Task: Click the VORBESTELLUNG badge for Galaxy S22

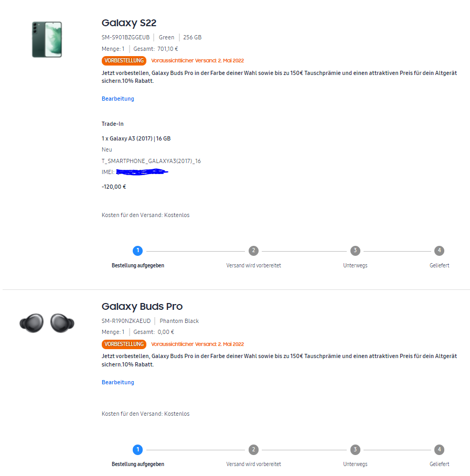Action: [x=124, y=61]
